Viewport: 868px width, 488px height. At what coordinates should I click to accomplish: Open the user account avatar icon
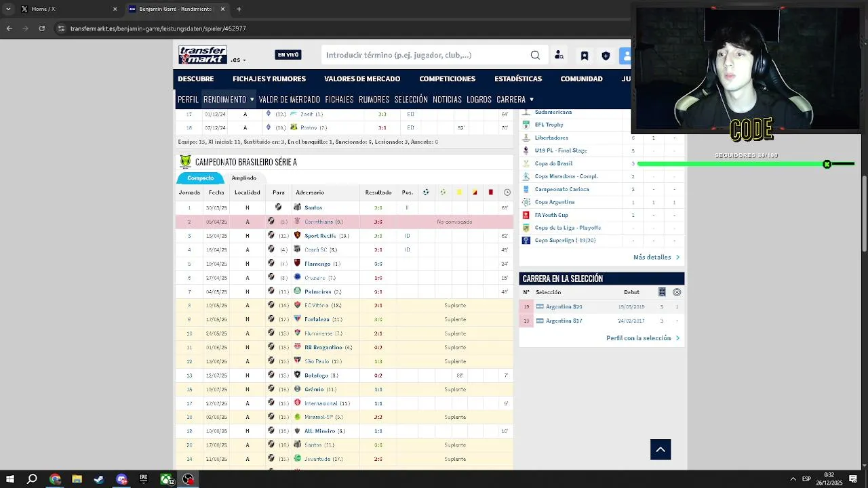tap(625, 56)
